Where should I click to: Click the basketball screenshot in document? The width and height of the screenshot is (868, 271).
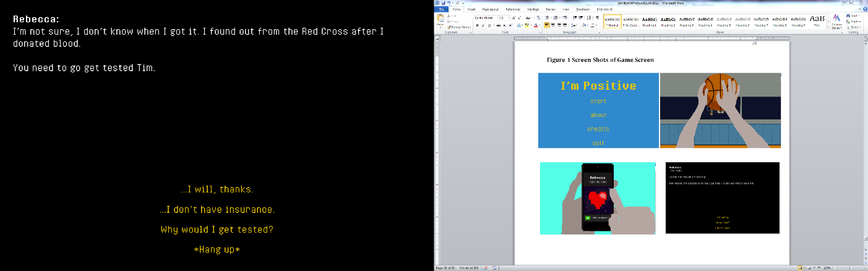(x=720, y=111)
